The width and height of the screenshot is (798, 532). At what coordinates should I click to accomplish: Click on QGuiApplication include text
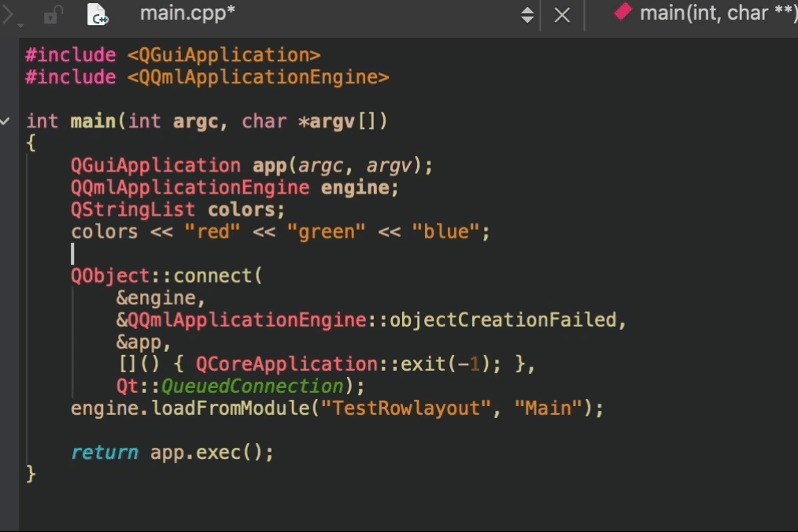pos(224,55)
